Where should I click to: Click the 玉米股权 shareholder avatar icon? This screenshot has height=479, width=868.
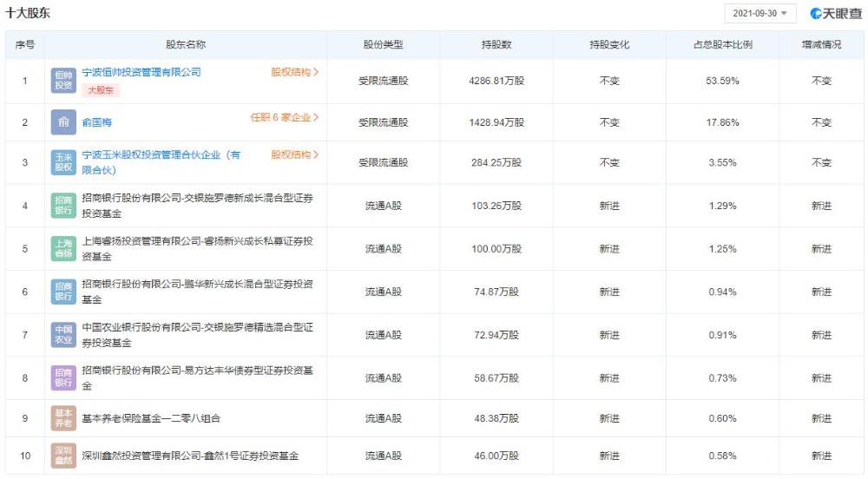coord(63,162)
